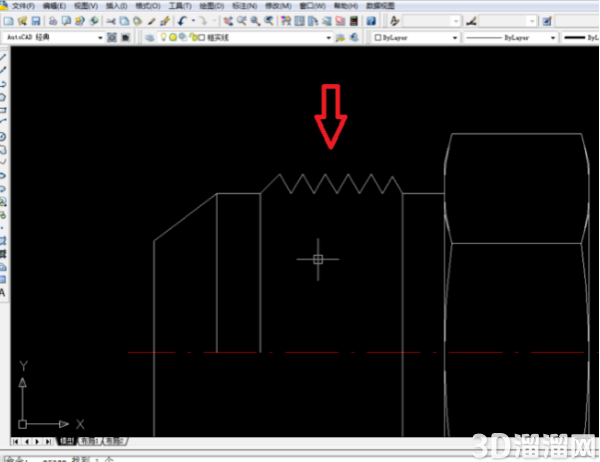This screenshot has width=600, height=462.
Task: Click the Publish icon
Action: click(x=80, y=21)
